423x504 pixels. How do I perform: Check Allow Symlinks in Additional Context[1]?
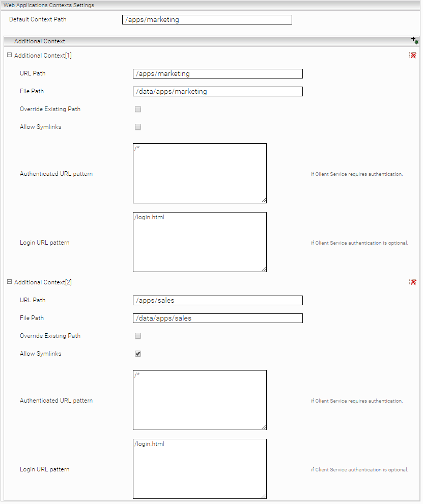[x=138, y=127]
